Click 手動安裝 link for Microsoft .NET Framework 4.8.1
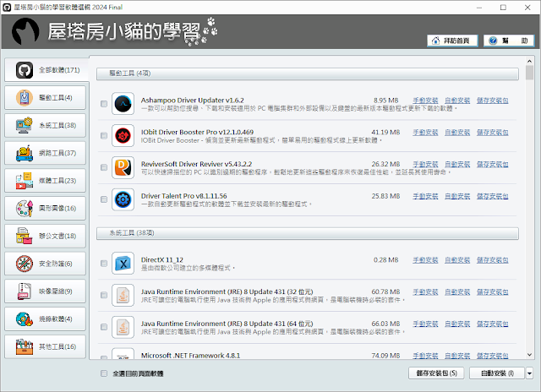Image resolution: width=541 pixels, height=392 pixels. tap(425, 356)
